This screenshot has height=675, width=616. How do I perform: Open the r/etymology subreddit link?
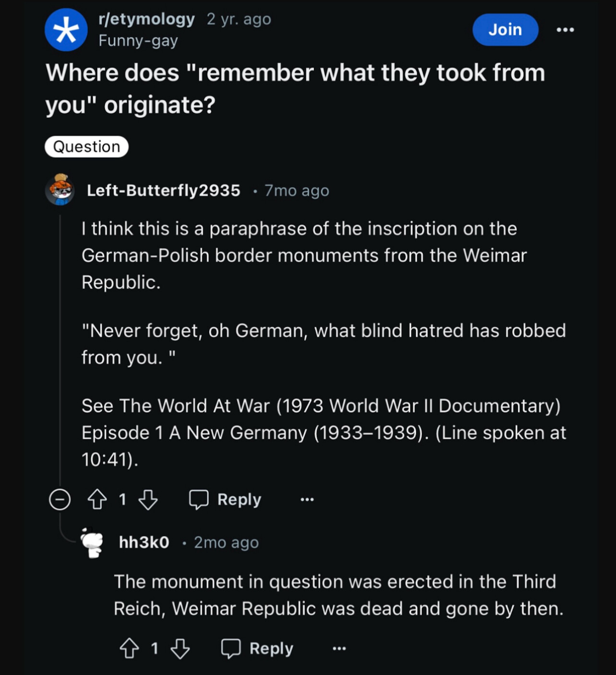(x=146, y=19)
